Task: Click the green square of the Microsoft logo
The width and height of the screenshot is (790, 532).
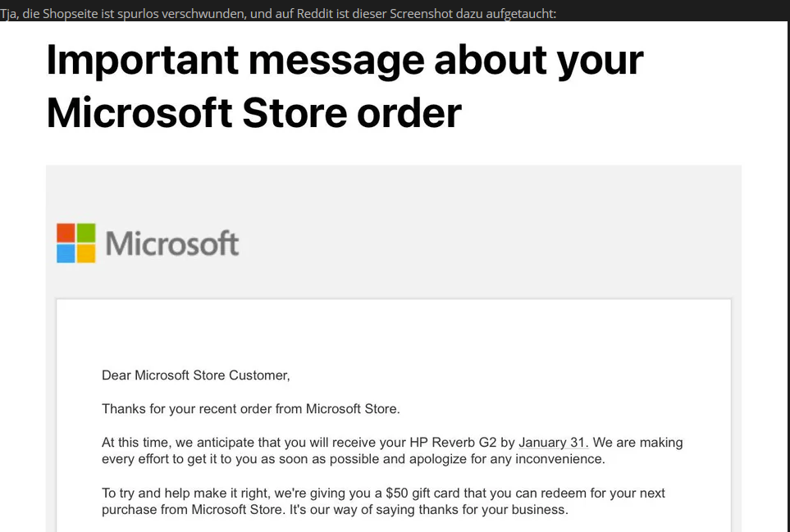Action: 86,233
